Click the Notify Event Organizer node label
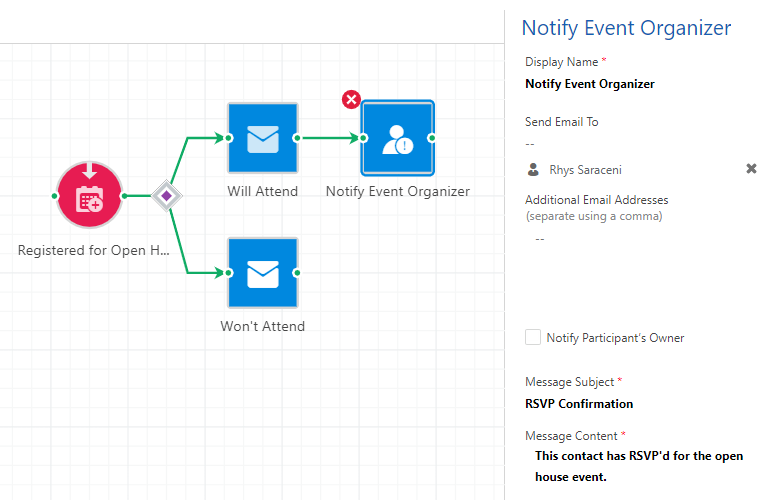 (x=397, y=192)
